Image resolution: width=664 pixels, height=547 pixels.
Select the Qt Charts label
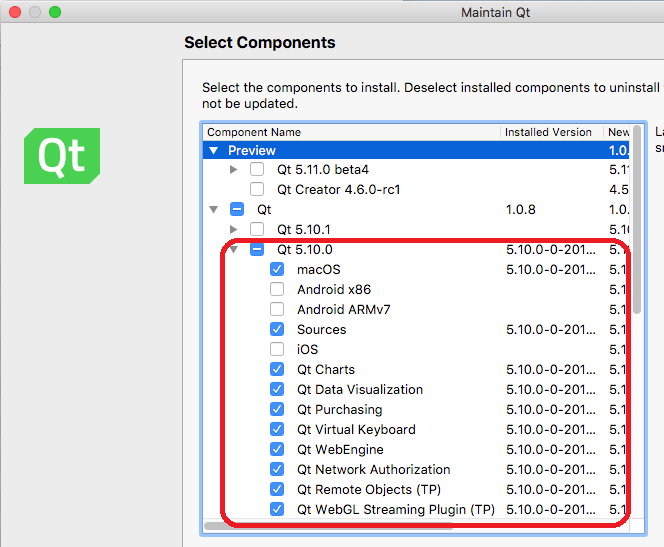pos(326,369)
